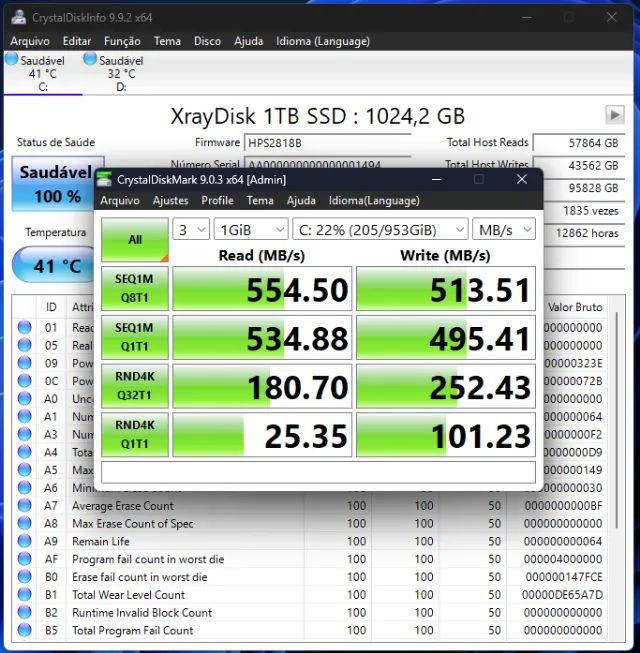Image resolution: width=640 pixels, height=653 pixels.
Task: Run all benchmarks with All button
Action: [135, 240]
